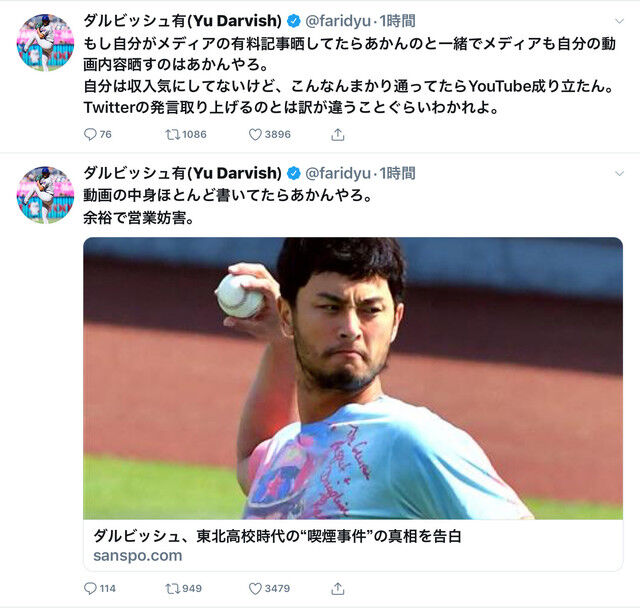Open the pitcher photo in the link card
The image size is (640, 609).
coord(353,378)
